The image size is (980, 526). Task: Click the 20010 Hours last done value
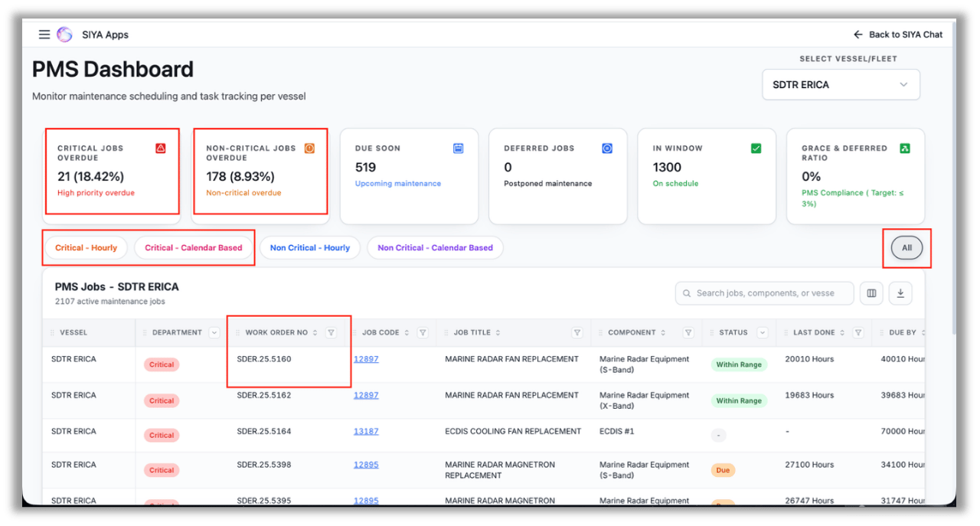point(809,358)
